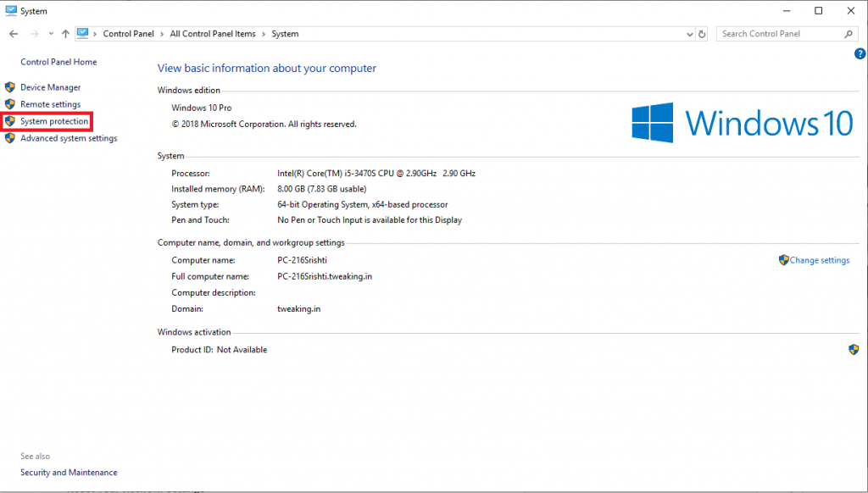
Task: Click Change settings link
Action: (x=820, y=260)
